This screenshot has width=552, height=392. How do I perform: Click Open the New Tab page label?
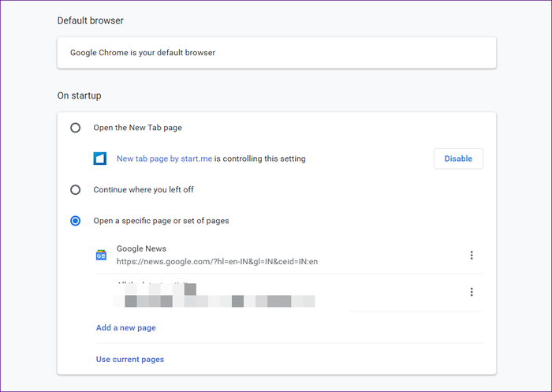click(138, 128)
